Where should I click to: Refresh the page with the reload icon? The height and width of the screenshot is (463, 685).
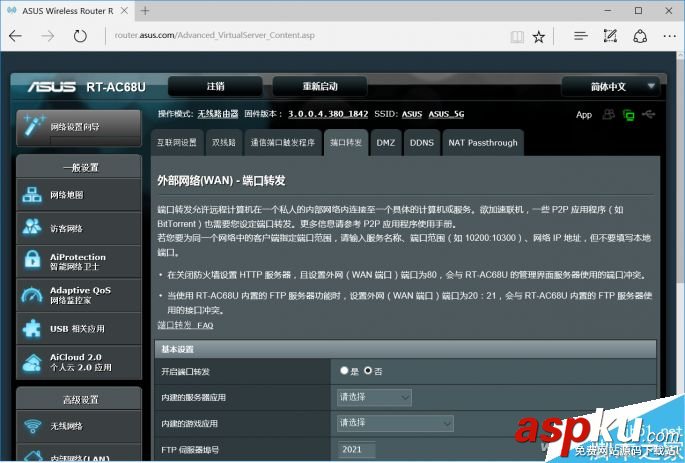click(x=80, y=36)
